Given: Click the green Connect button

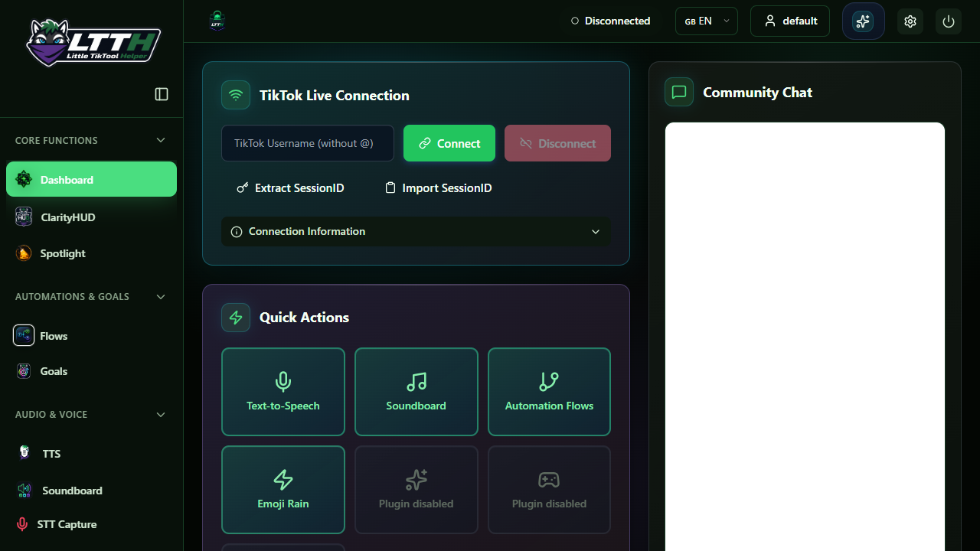Looking at the screenshot, I should pos(449,143).
